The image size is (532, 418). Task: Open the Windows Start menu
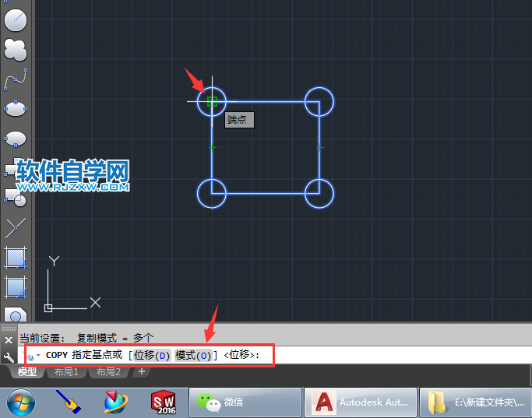[21, 402]
